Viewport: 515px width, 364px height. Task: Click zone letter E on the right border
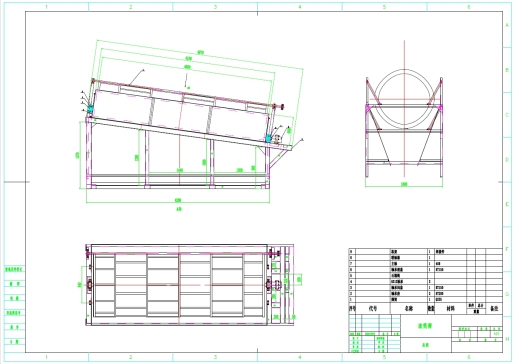[x=507, y=204]
